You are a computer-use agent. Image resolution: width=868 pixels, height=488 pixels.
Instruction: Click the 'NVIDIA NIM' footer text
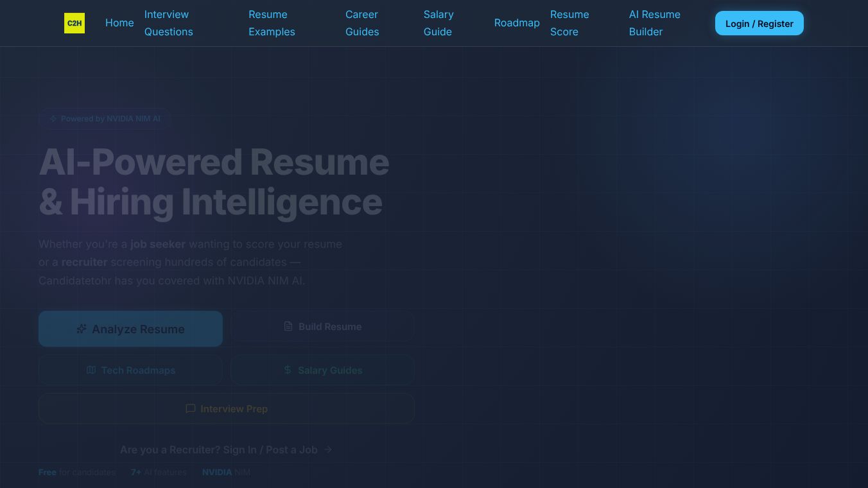(226, 472)
